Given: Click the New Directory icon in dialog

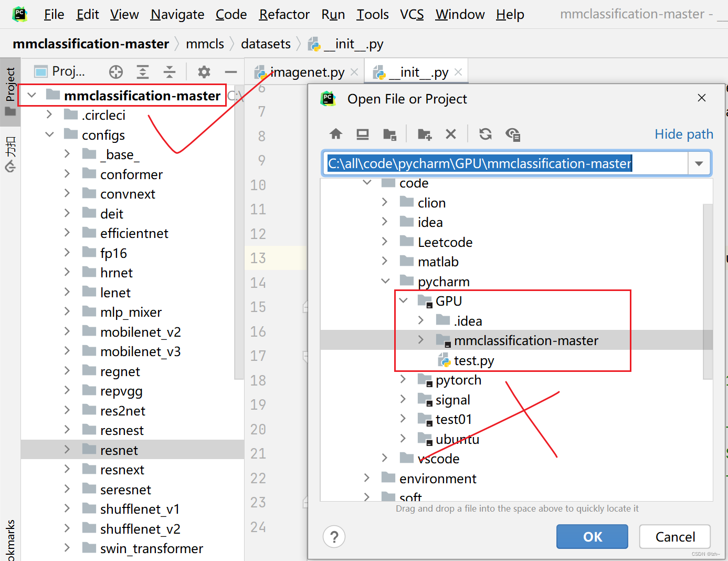Looking at the screenshot, I should pyautogui.click(x=425, y=134).
